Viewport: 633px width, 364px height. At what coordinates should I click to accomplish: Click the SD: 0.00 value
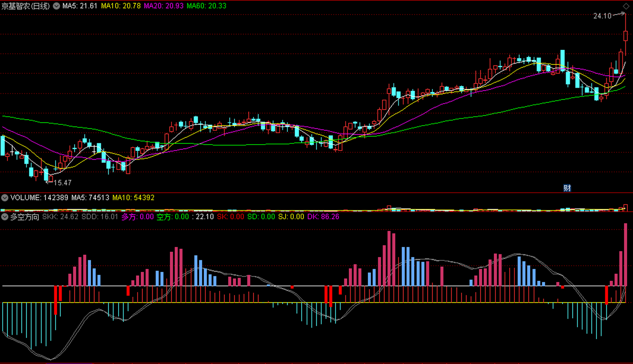tap(261, 217)
